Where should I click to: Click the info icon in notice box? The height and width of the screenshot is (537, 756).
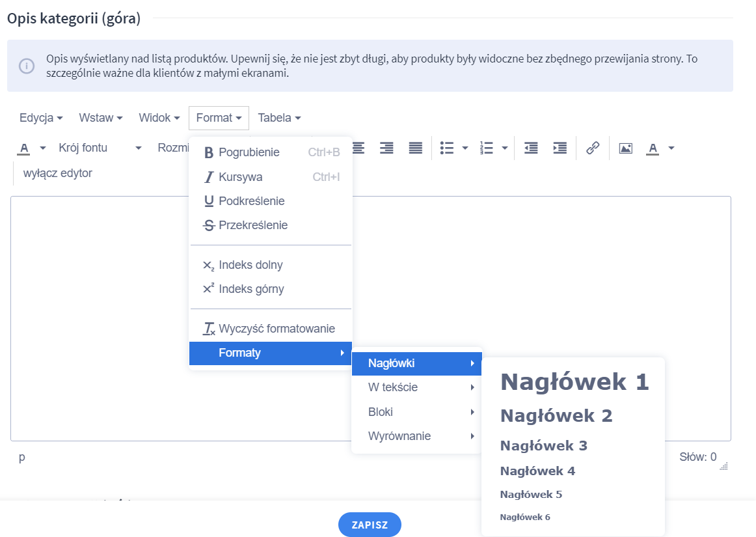point(27,66)
